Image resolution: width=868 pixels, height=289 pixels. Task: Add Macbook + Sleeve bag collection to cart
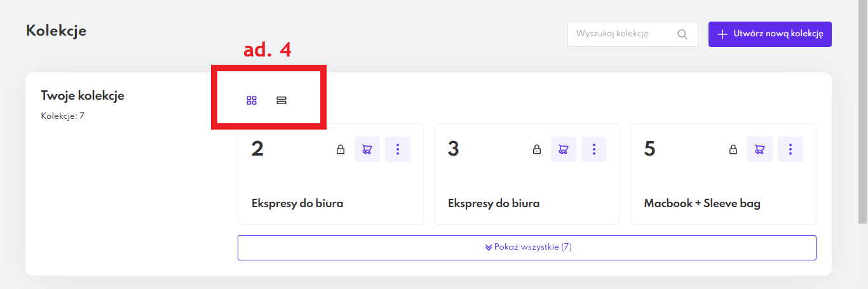click(x=759, y=149)
